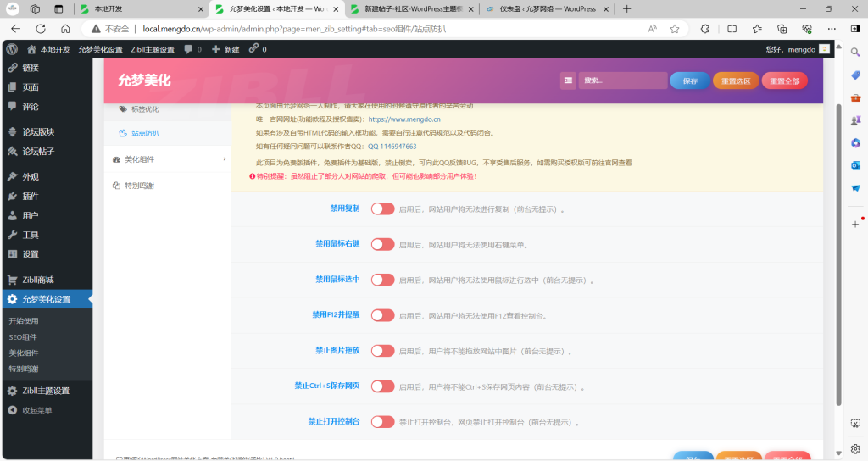Open SEO组件 submenu item
The image size is (868, 461).
[23, 336]
